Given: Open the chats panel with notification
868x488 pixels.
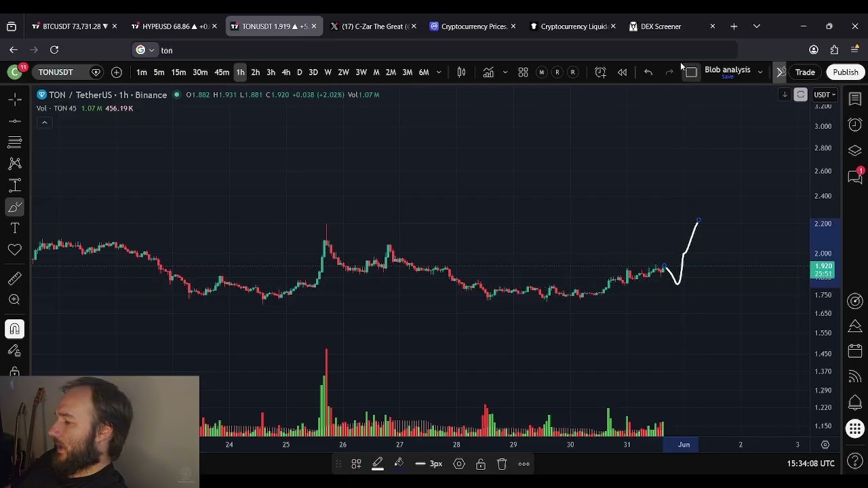Looking at the screenshot, I should pyautogui.click(x=855, y=176).
